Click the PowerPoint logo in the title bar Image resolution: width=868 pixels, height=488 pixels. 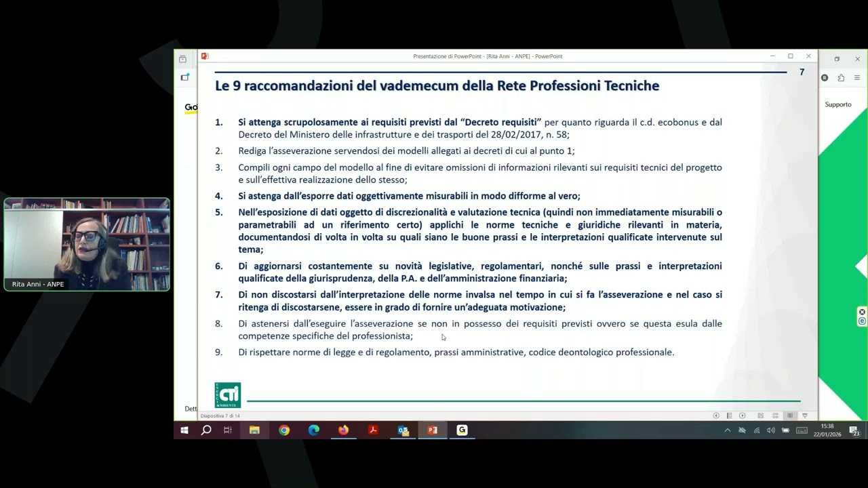pos(205,56)
